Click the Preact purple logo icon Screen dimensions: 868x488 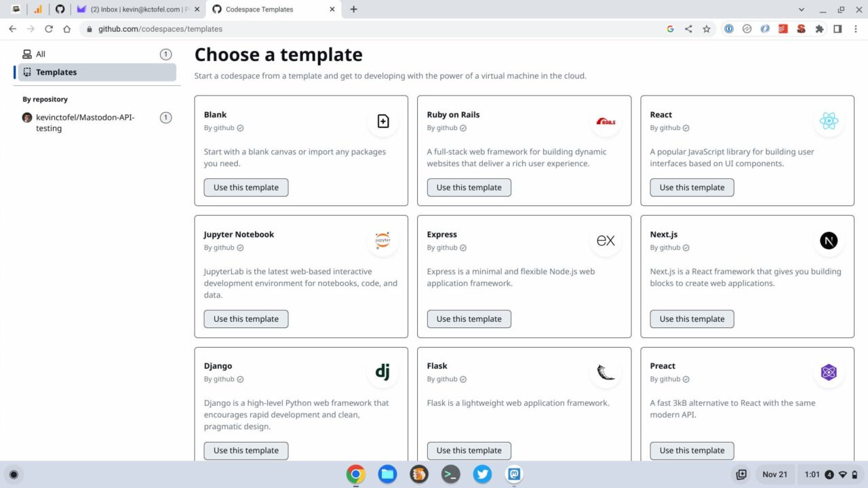click(829, 372)
